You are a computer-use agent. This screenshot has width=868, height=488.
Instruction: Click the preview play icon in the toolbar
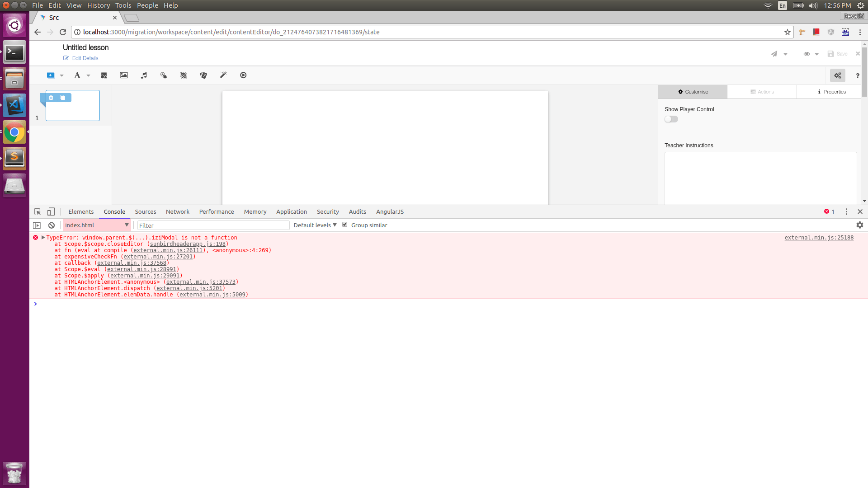243,75
